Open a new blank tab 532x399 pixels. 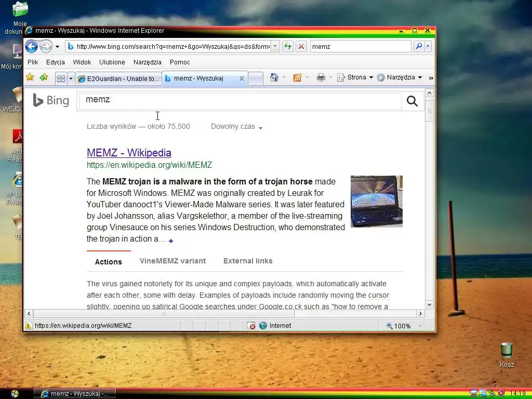tap(256, 79)
